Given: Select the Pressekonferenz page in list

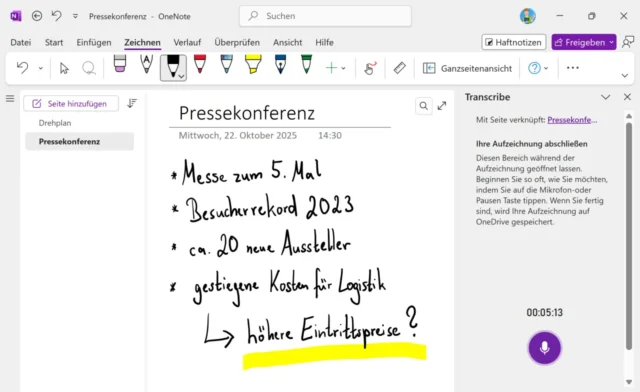Looking at the screenshot, I should pos(80,142).
